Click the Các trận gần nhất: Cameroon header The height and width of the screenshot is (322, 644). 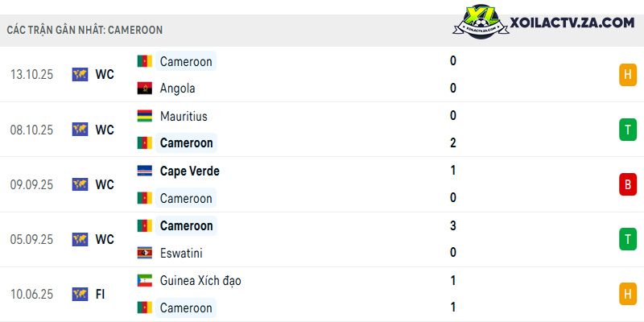pos(85,30)
